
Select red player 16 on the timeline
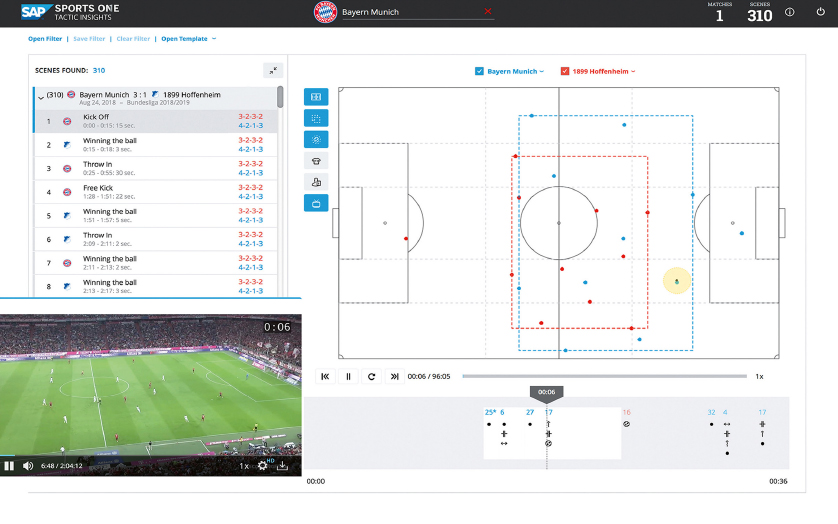[626, 412]
